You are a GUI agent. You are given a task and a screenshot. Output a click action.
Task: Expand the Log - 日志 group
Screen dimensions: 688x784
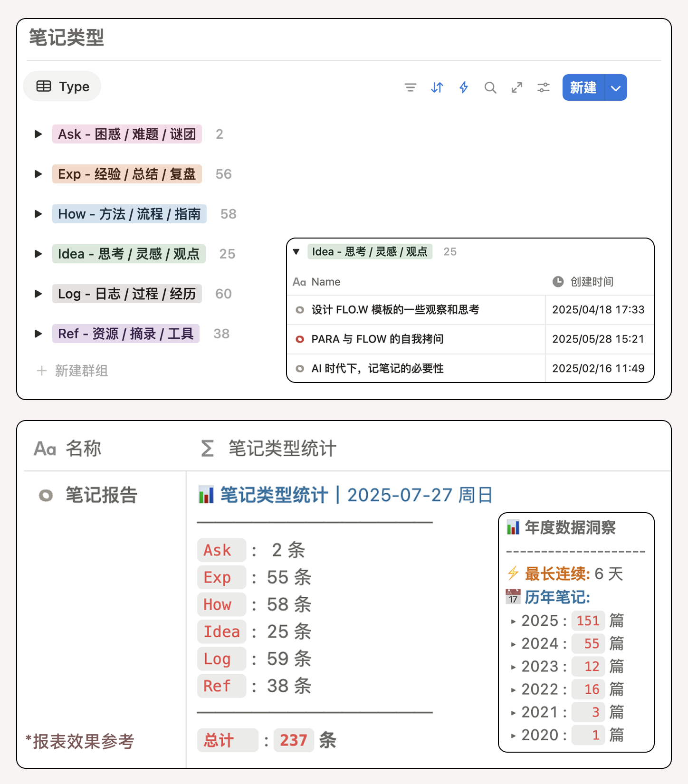coord(38,294)
